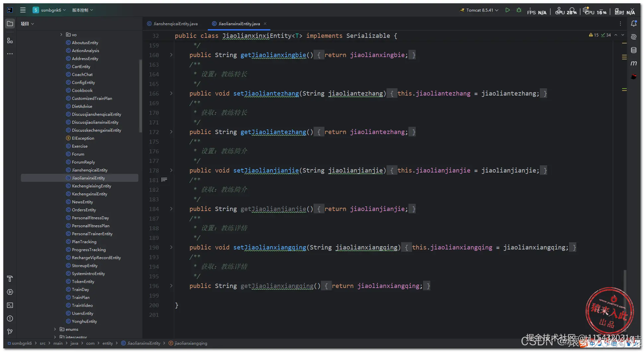Expand folded getJiaolianxiangqing method at line 196

(x=171, y=286)
